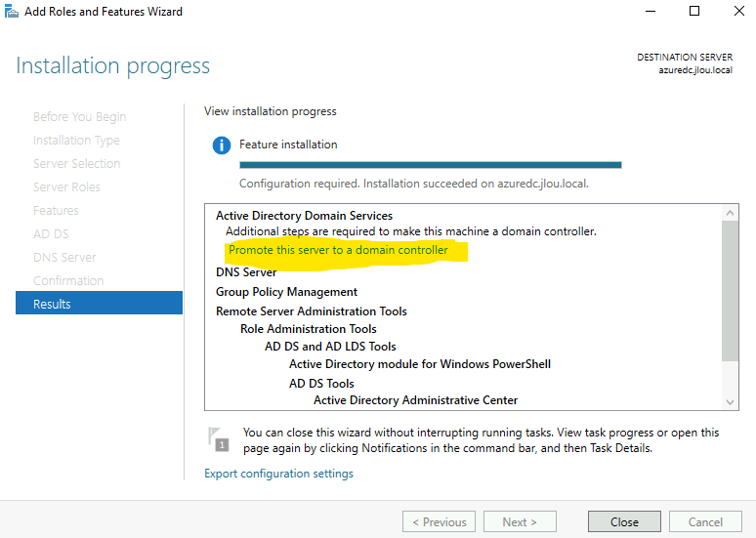The image size is (756, 538).
Task: Close the wizard with the X button
Action: [739, 11]
